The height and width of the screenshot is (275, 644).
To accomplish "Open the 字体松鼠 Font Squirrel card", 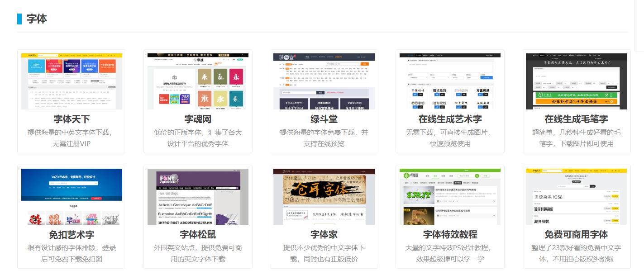I will click(197, 235).
